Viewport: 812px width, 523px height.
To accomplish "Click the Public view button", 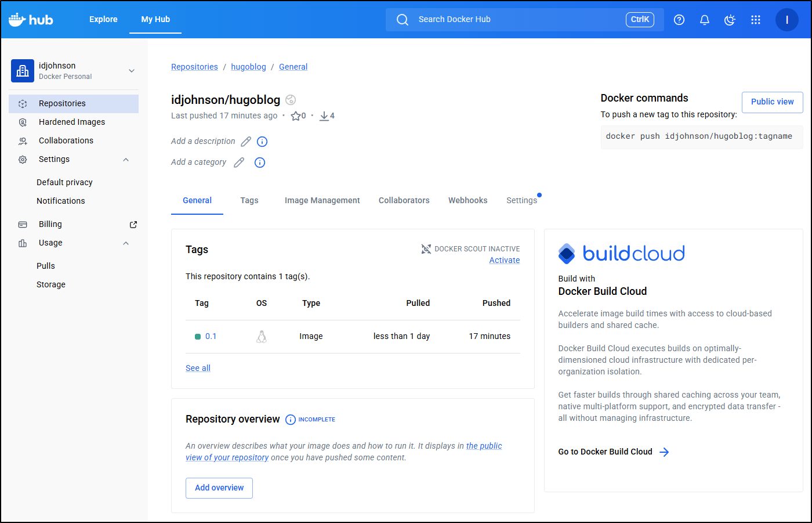I will (772, 102).
